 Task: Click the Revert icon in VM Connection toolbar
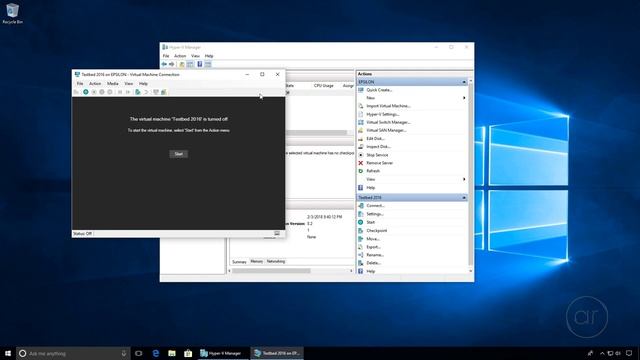(146, 92)
